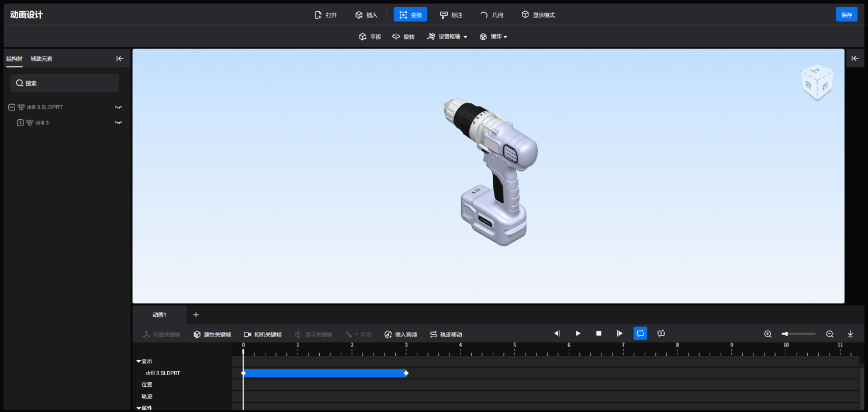The image size is (868, 412).
Task: Click the 位置关键帧 button
Action: (x=162, y=334)
